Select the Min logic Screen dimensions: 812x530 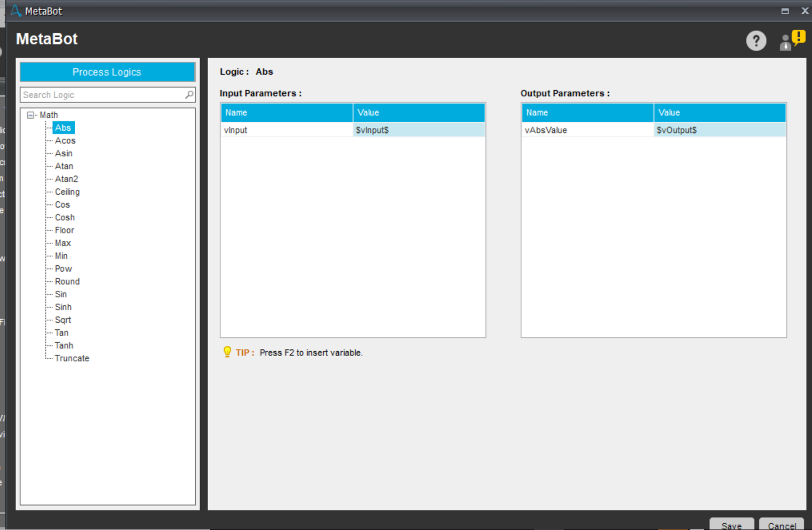61,256
